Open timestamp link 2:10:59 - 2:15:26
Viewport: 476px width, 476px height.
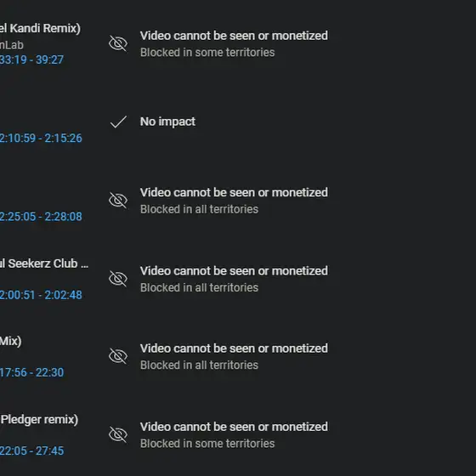pyautogui.click(x=41, y=138)
